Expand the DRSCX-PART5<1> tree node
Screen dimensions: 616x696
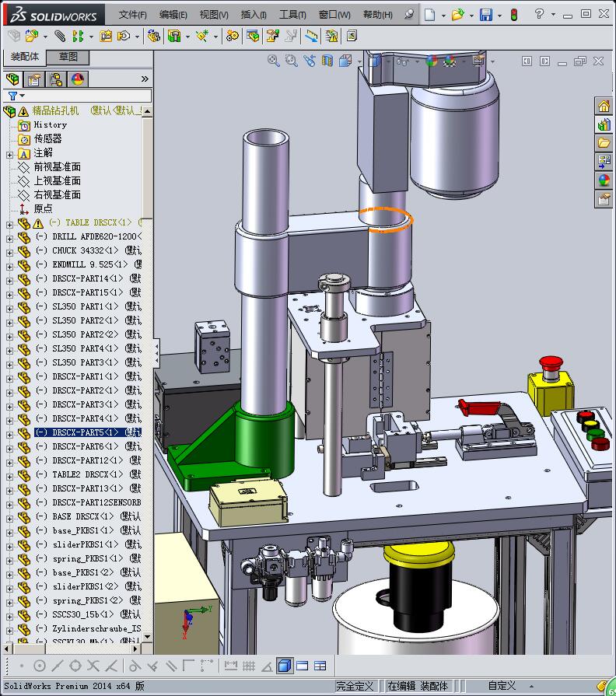click(9, 435)
